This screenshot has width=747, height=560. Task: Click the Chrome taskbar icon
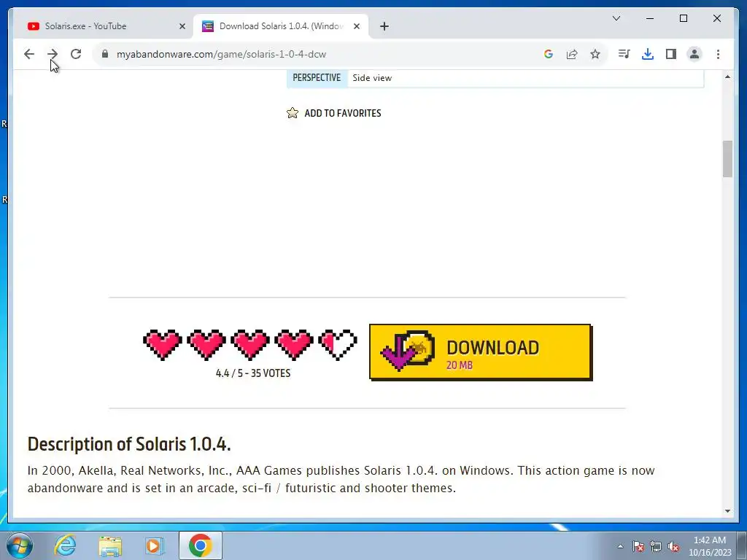[x=200, y=545]
